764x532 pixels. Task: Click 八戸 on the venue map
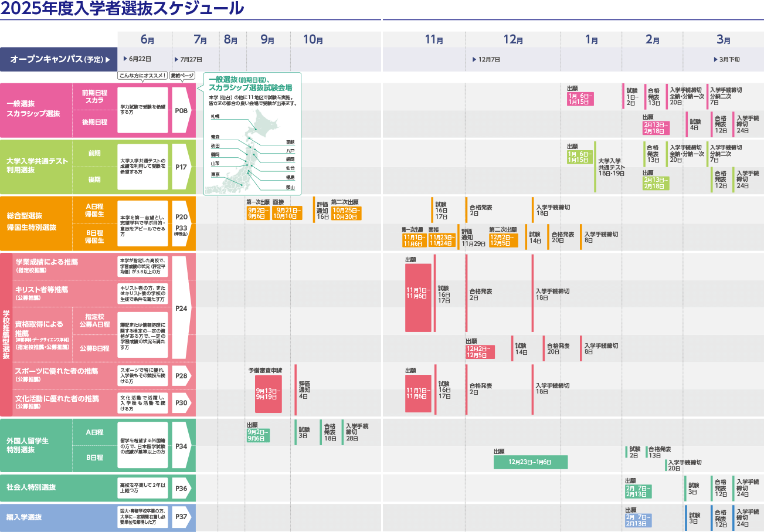290,151
